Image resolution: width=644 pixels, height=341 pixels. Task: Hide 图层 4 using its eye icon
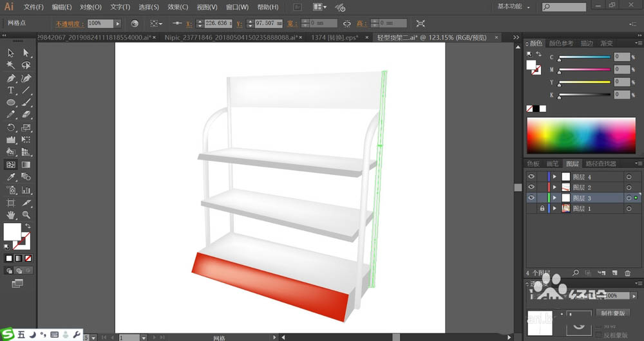click(531, 176)
